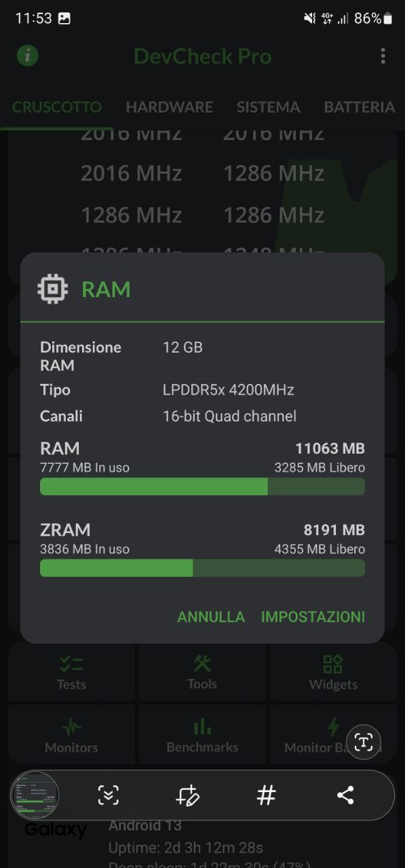Tap the green info icon in header
405x868 pixels.
tap(28, 56)
